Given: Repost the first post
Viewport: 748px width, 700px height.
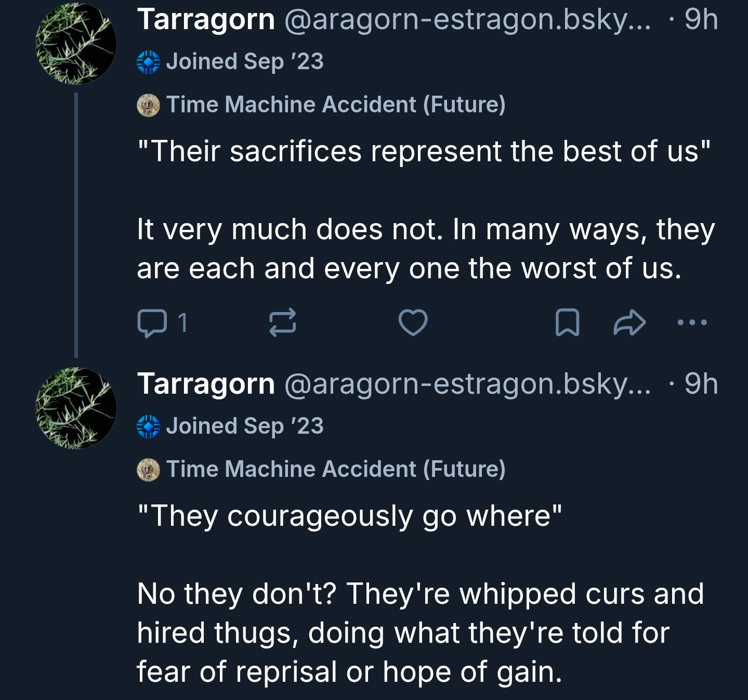Looking at the screenshot, I should 283,322.
